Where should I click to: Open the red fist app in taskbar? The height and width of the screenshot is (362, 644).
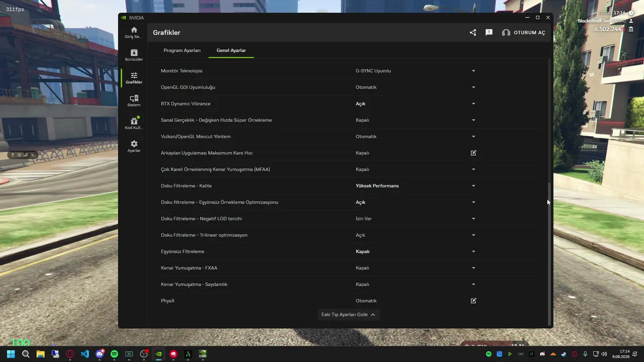pos(174,354)
